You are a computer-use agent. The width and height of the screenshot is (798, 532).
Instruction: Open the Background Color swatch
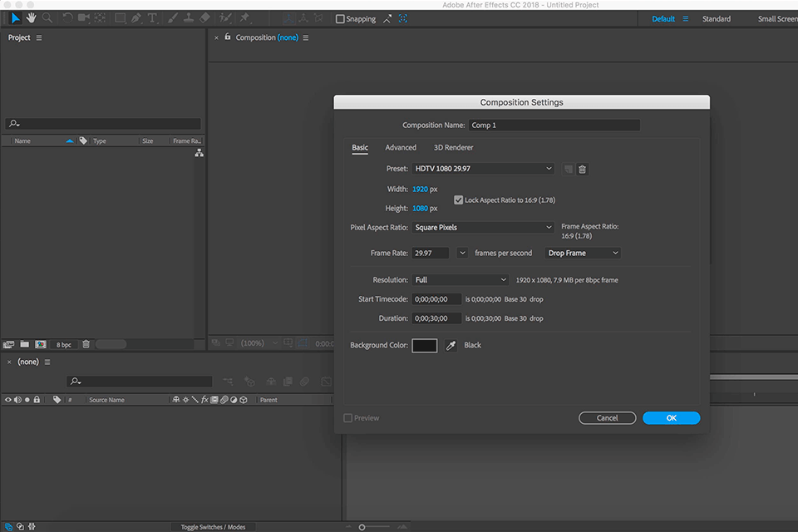(x=424, y=345)
